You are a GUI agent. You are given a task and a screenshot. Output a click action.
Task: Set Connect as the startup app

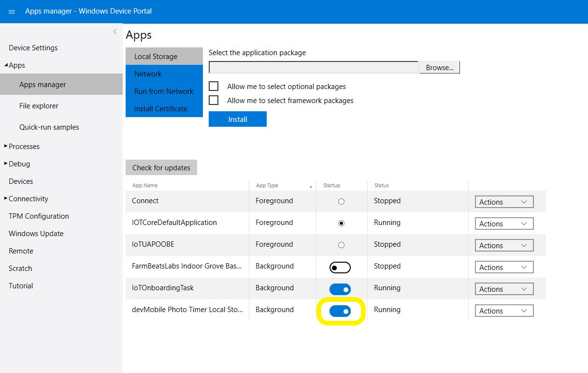pyautogui.click(x=341, y=201)
